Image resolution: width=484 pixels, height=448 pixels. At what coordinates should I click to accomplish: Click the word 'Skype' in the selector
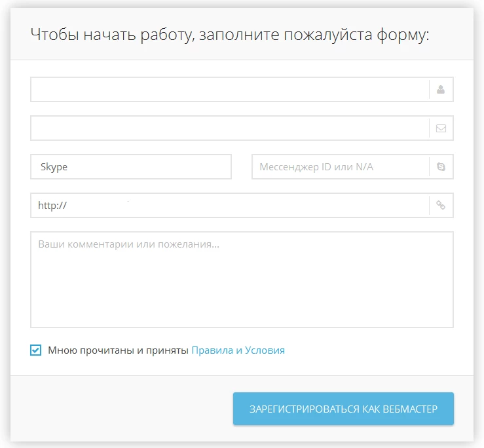[54, 167]
